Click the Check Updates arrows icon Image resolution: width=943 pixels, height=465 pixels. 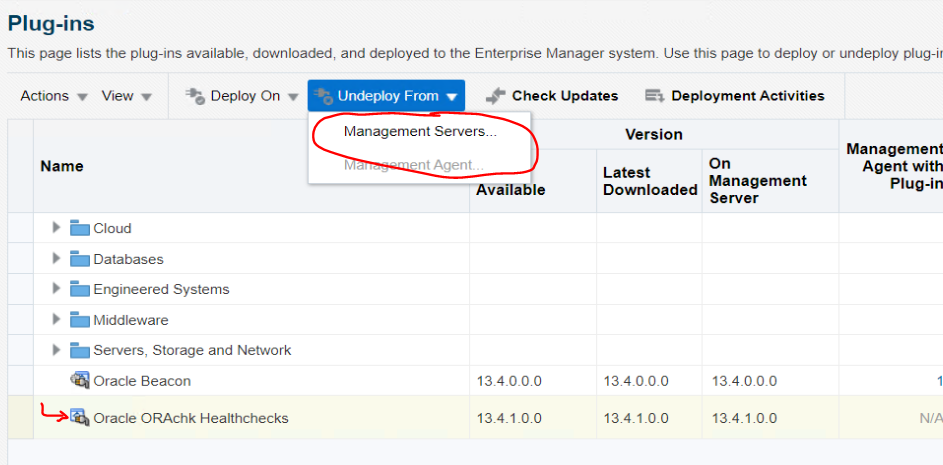pos(496,96)
